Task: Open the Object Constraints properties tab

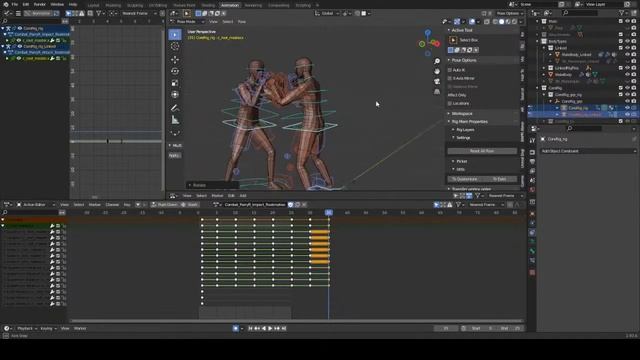Action: click(x=532, y=233)
